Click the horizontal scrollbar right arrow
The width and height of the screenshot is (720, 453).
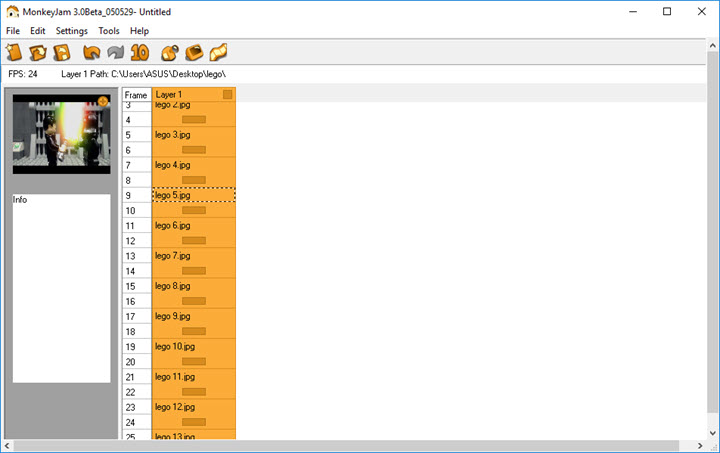click(700, 446)
